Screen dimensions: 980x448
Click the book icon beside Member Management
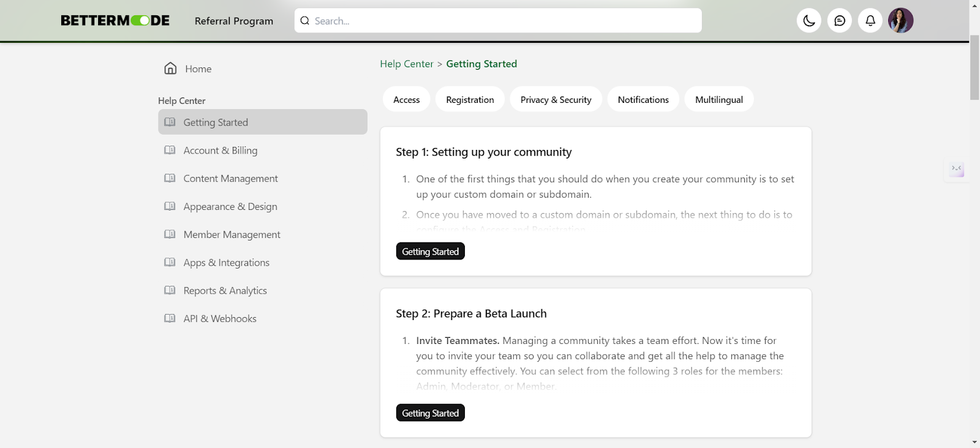coord(170,234)
